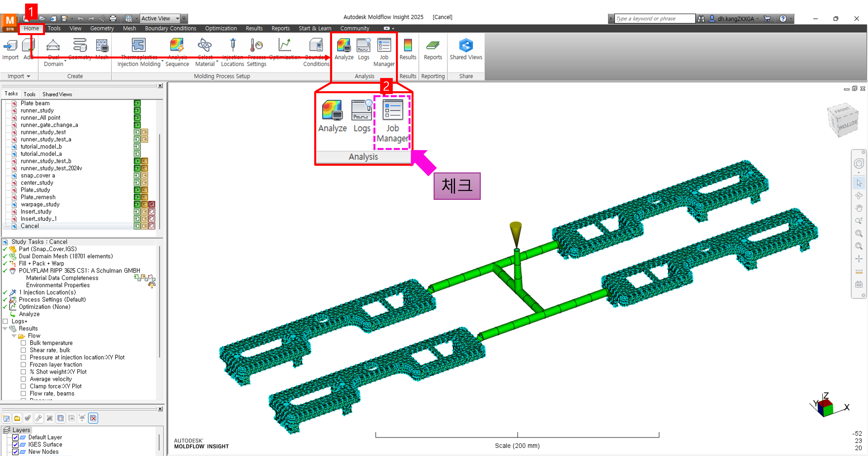The height and width of the screenshot is (456, 868).
Task: Check the Shear rate, bulk result
Action: tap(23, 350)
